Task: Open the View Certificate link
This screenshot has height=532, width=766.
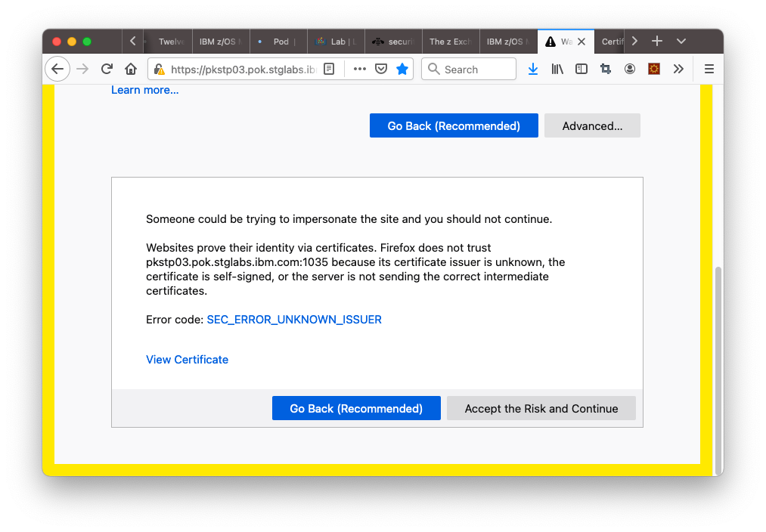Action: (x=187, y=360)
